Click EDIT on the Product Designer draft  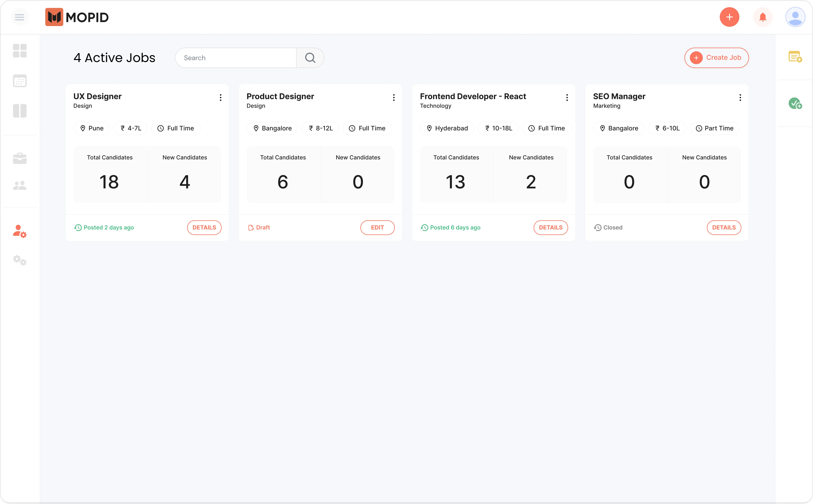tap(377, 227)
